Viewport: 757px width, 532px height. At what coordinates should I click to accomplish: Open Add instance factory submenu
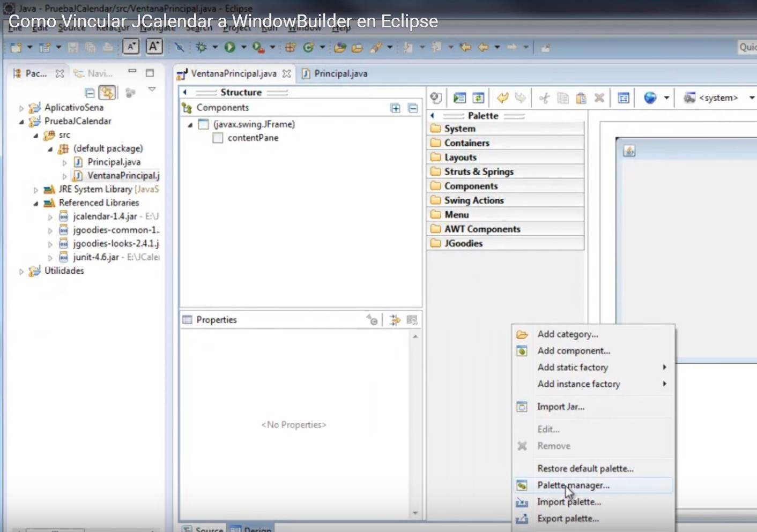pos(593,384)
